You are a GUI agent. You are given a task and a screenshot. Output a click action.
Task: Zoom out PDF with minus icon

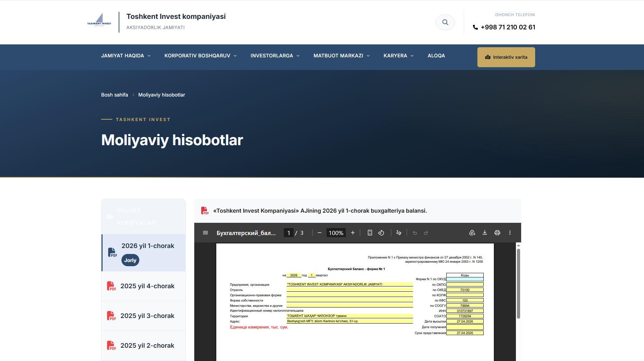[x=319, y=233]
